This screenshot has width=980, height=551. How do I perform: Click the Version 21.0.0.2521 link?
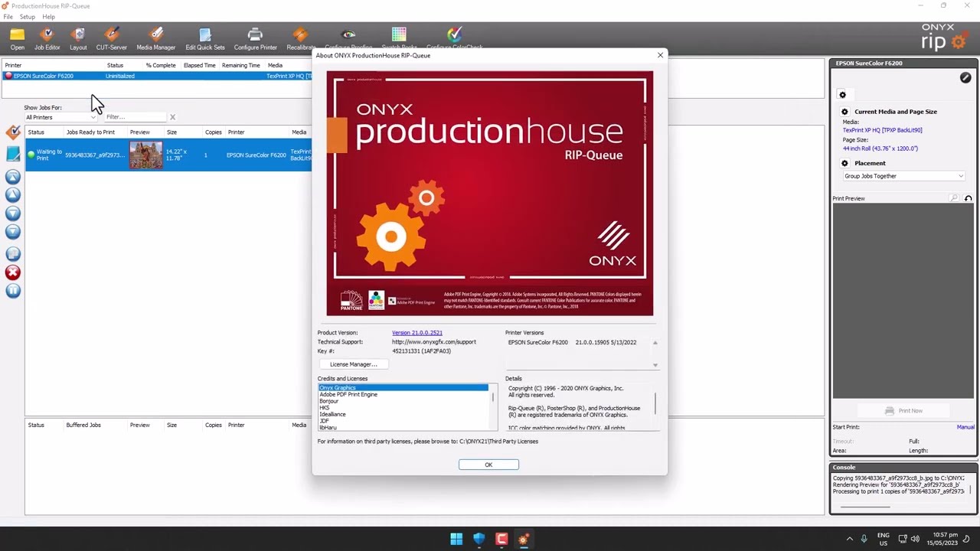click(417, 333)
